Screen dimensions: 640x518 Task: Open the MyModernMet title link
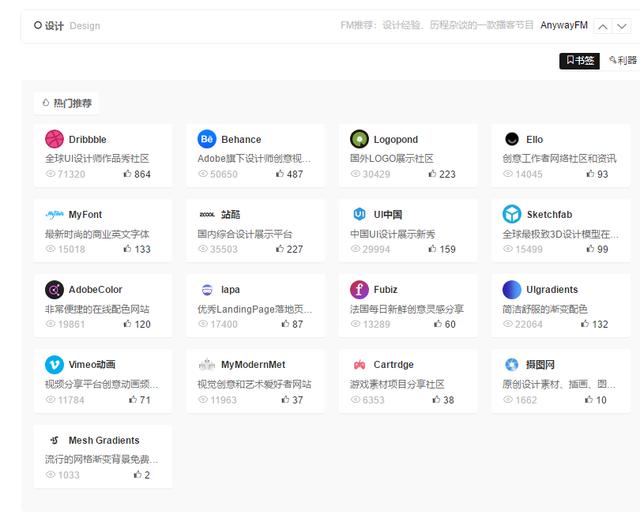point(253,365)
